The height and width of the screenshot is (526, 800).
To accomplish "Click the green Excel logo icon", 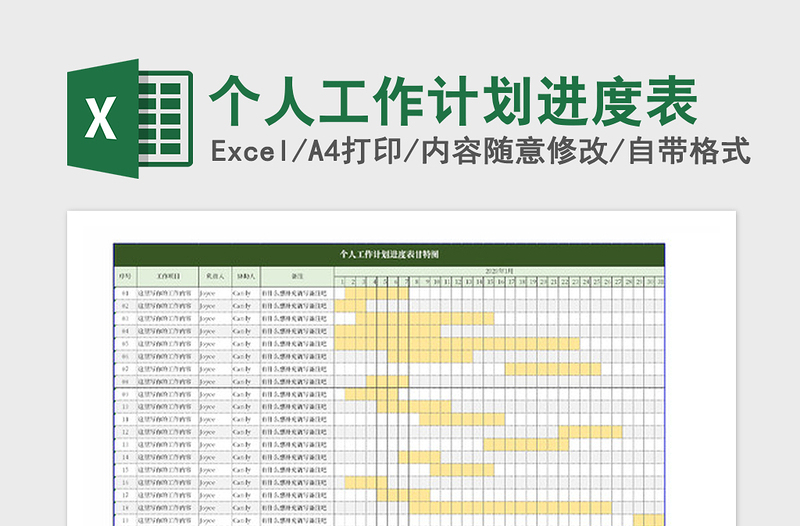I will click(x=130, y=118).
